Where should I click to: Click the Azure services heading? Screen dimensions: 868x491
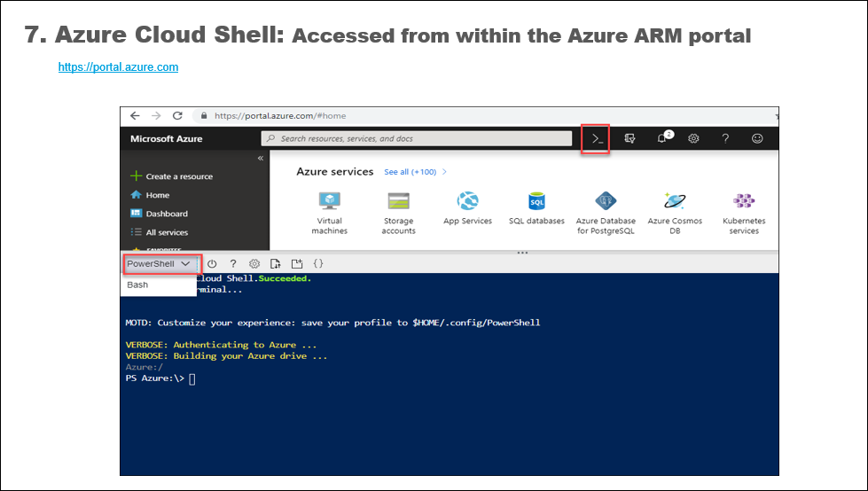pyautogui.click(x=335, y=172)
